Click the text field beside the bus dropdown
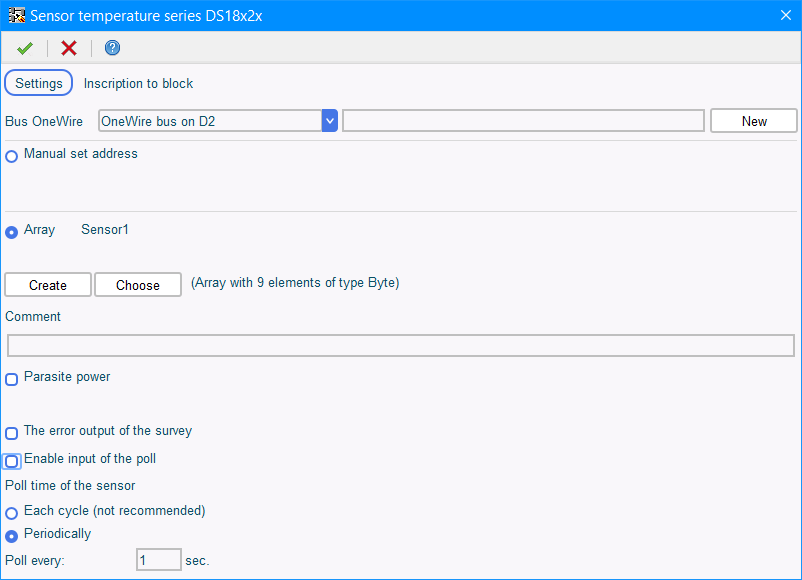 point(523,121)
